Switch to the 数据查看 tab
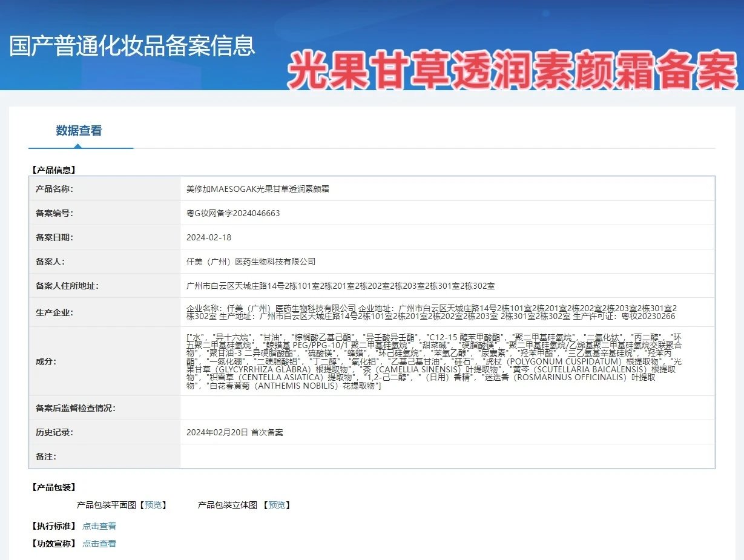The height and width of the screenshot is (560, 744). (79, 131)
